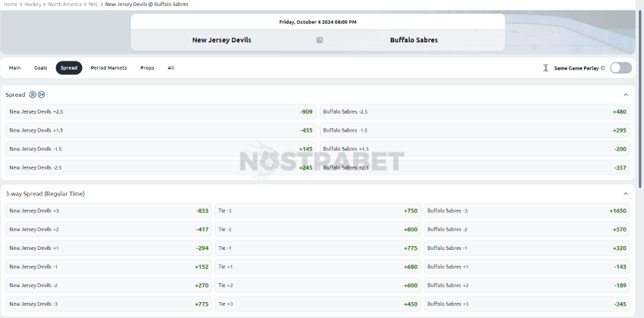The height and width of the screenshot is (318, 644).
Task: Open the North America breadcrumb link
Action: click(65, 4)
